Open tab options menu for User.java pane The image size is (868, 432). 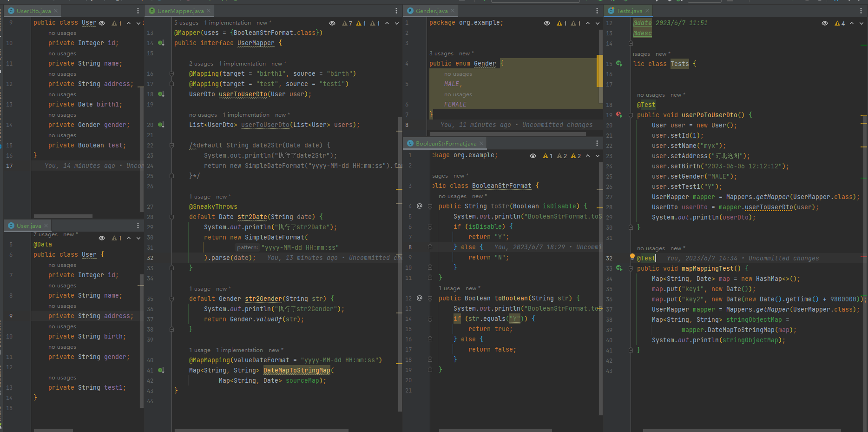138,226
